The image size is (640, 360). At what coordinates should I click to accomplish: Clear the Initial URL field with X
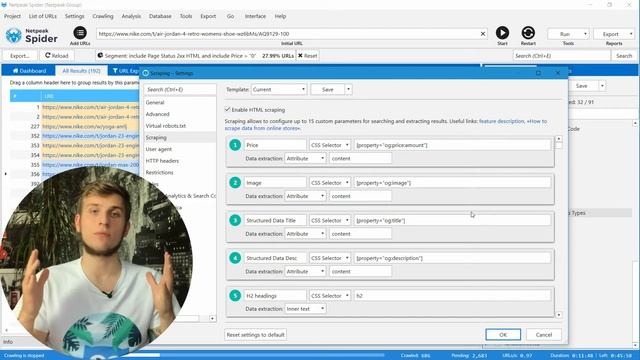pyautogui.click(x=483, y=34)
